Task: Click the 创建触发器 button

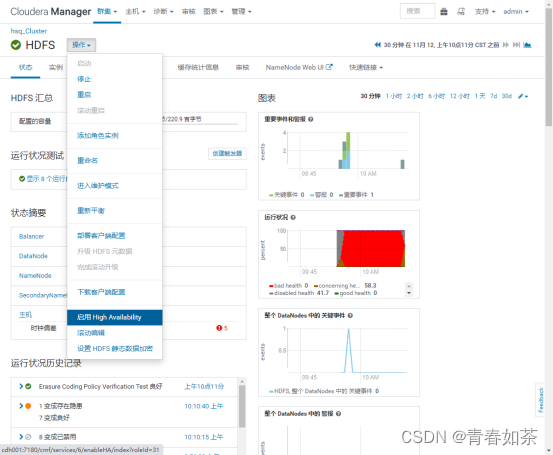Action: (x=227, y=153)
